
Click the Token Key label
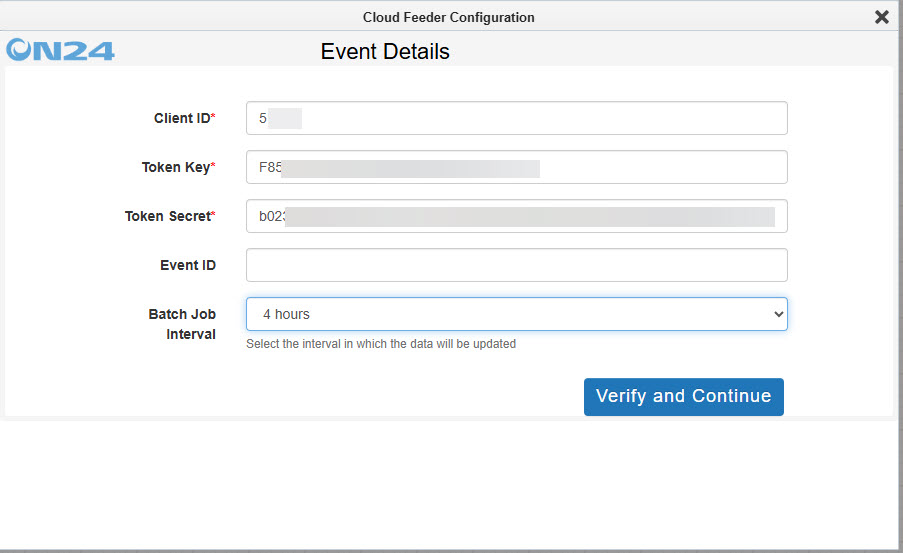point(179,167)
